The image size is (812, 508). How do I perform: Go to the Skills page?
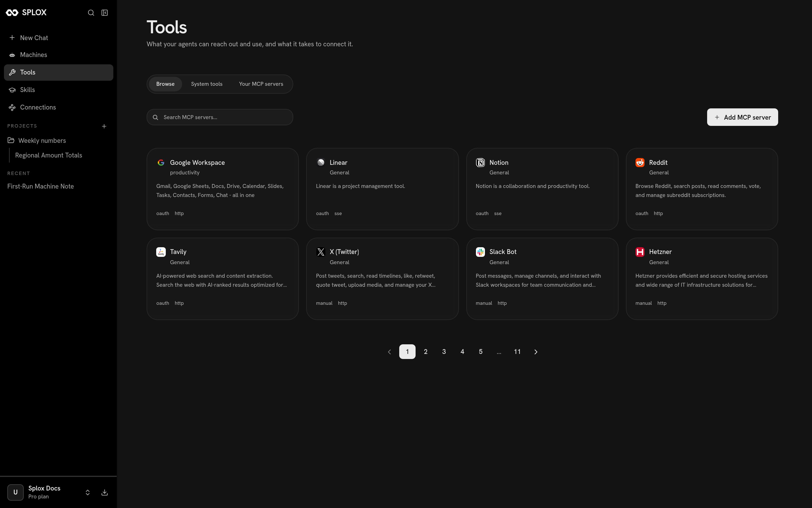coord(59,90)
